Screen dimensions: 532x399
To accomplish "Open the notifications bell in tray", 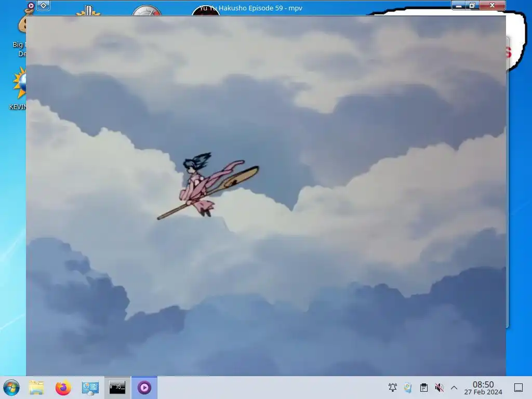I will pos(393,388).
